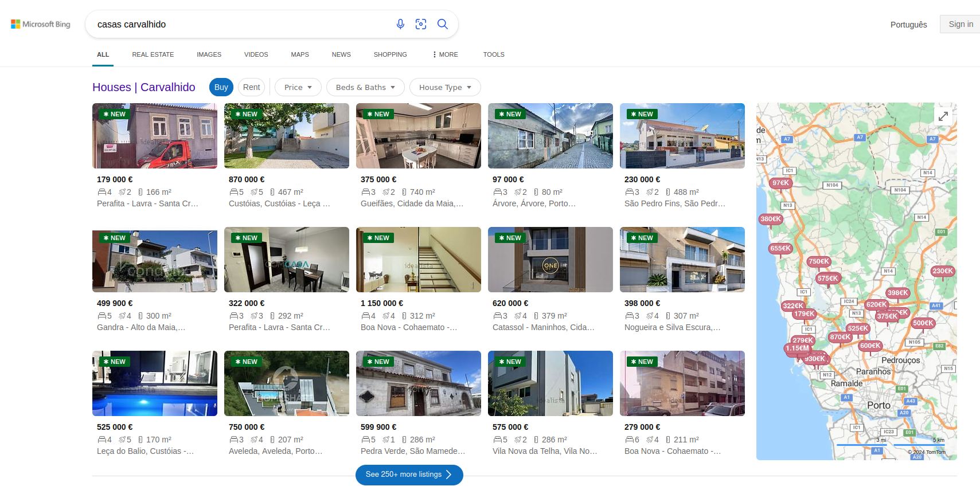980x494 pixels.
Task: Click the voice search microphone icon
Action: [400, 24]
